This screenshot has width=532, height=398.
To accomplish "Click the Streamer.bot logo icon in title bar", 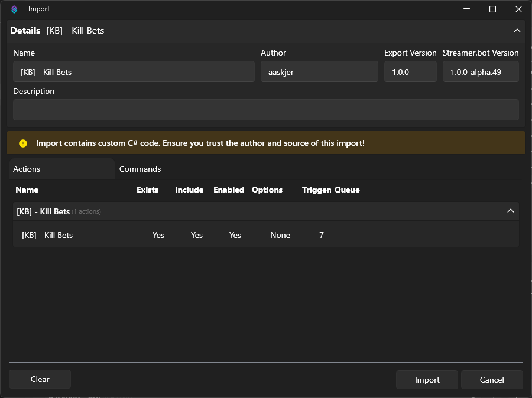I will pos(14,9).
